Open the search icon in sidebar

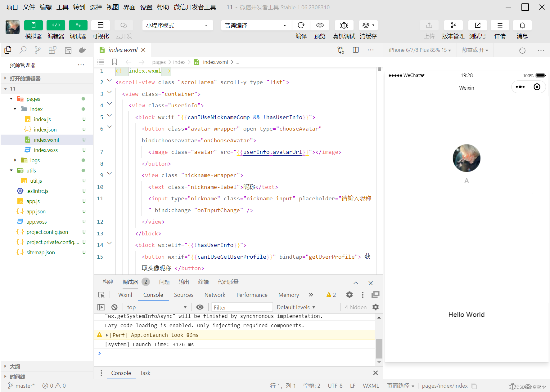click(23, 50)
